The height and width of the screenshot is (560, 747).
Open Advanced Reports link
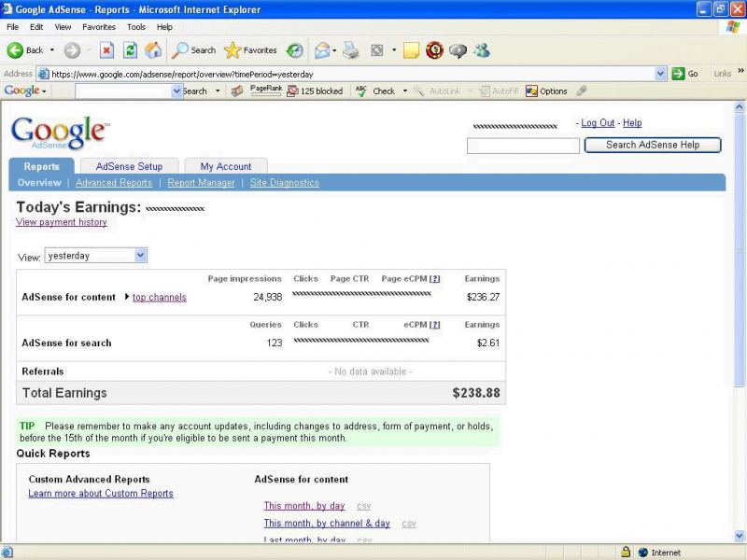[113, 182]
